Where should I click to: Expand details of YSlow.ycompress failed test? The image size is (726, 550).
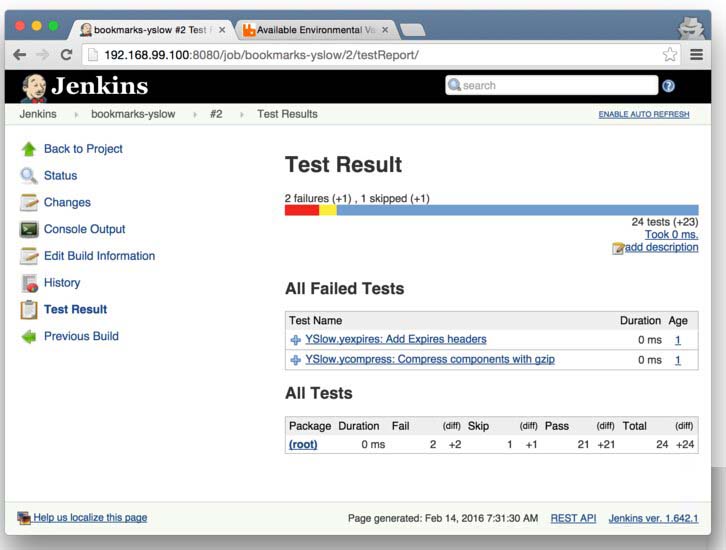point(295,360)
